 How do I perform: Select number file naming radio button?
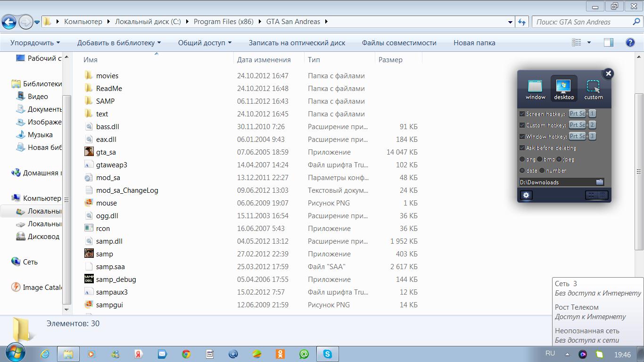pyautogui.click(x=542, y=171)
